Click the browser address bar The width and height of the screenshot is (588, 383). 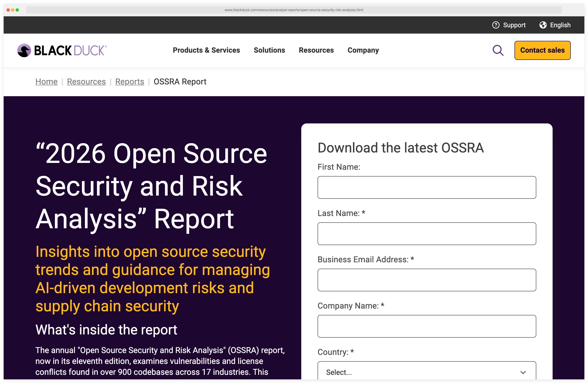pyautogui.click(x=294, y=10)
